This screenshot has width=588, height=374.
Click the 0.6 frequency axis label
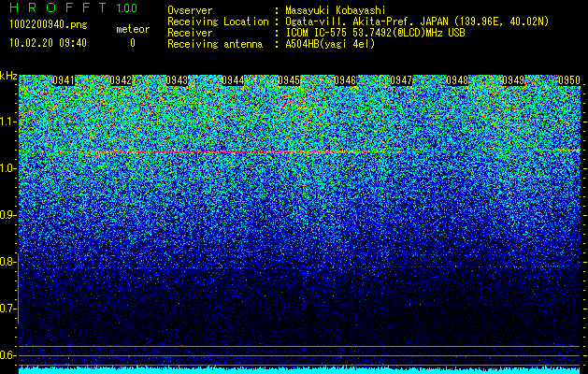coord(7,355)
